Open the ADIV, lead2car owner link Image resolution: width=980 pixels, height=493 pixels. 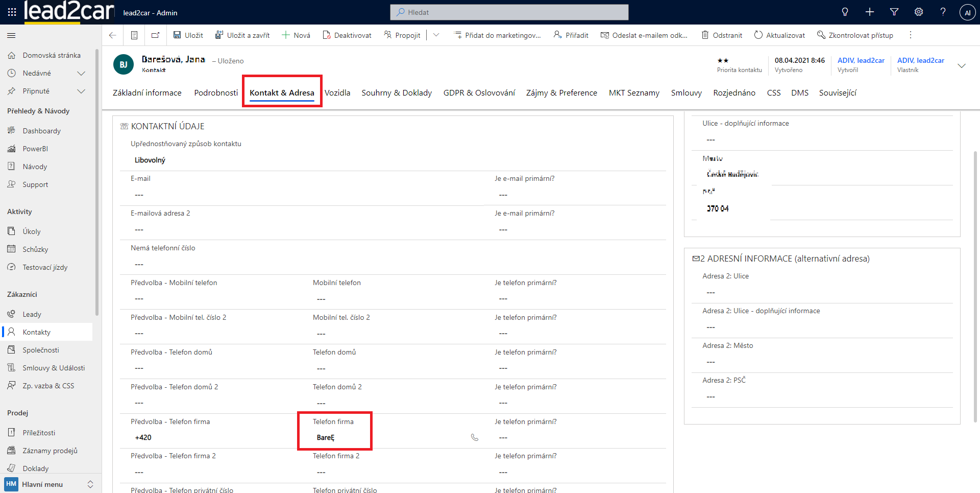click(x=920, y=60)
